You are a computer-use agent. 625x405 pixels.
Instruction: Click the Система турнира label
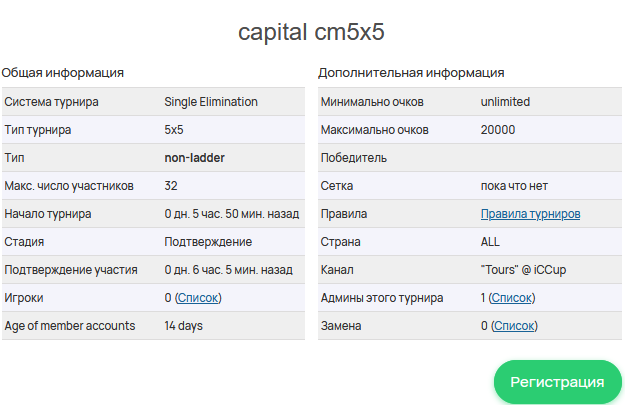pyautogui.click(x=51, y=102)
